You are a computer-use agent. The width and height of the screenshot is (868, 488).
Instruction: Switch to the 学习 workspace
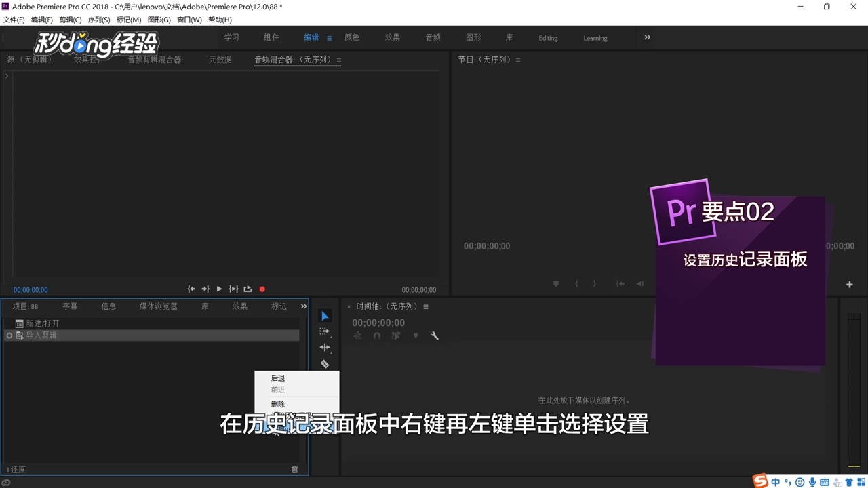click(x=232, y=37)
